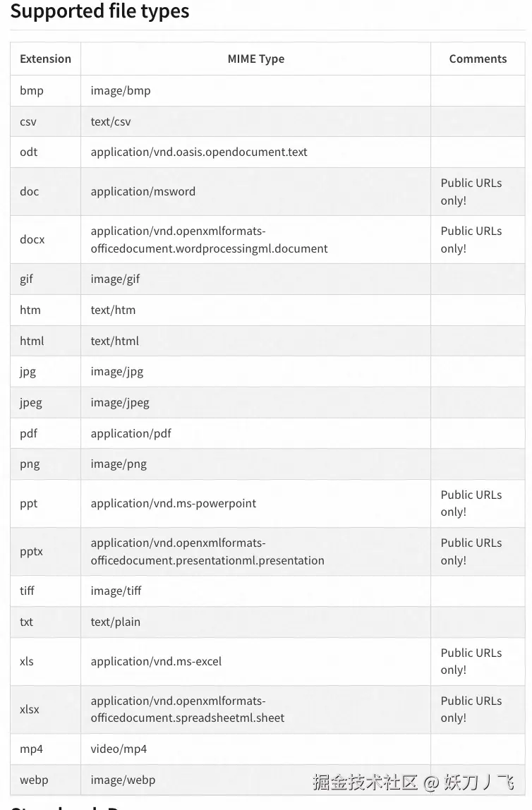
Task: Click the application/vnd.ms-excel cell
Action: click(x=156, y=661)
